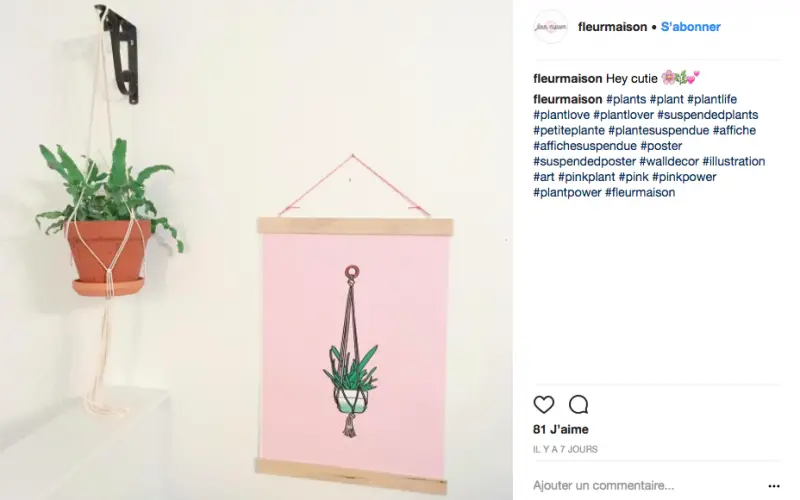Open the #plantesuspendue hashtag

pos(658,130)
